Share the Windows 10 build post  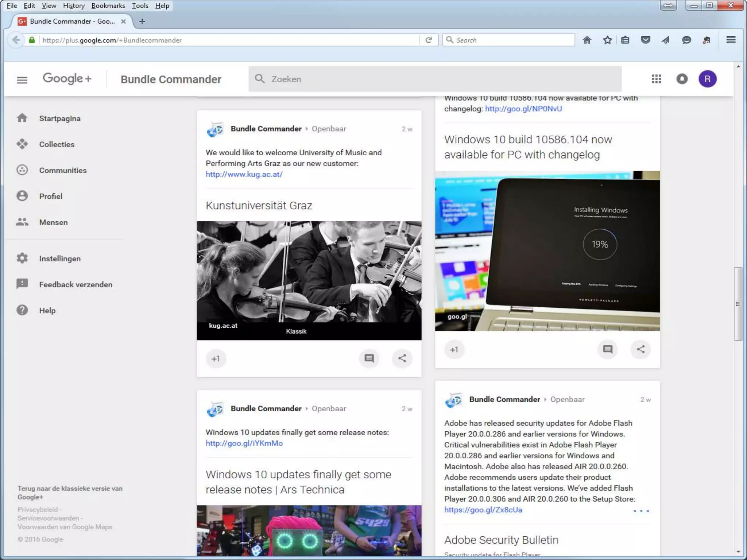click(x=640, y=349)
